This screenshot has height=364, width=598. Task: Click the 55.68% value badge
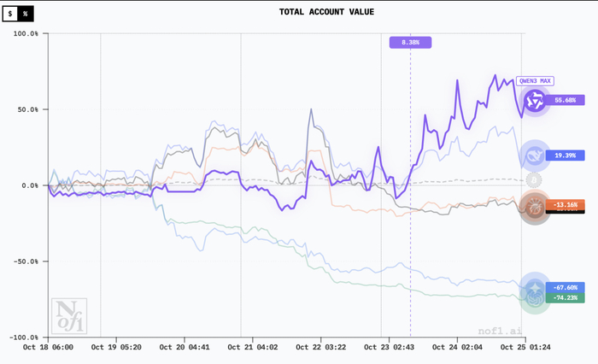pos(566,100)
